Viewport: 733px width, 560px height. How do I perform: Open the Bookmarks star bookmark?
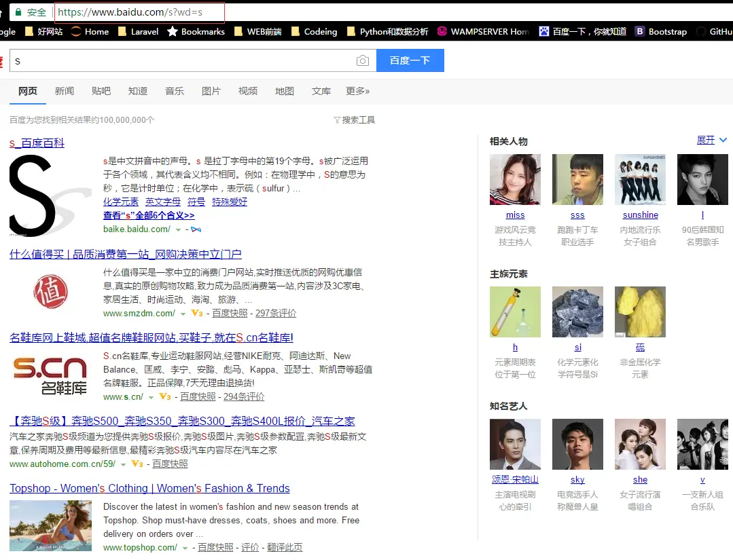point(196,31)
